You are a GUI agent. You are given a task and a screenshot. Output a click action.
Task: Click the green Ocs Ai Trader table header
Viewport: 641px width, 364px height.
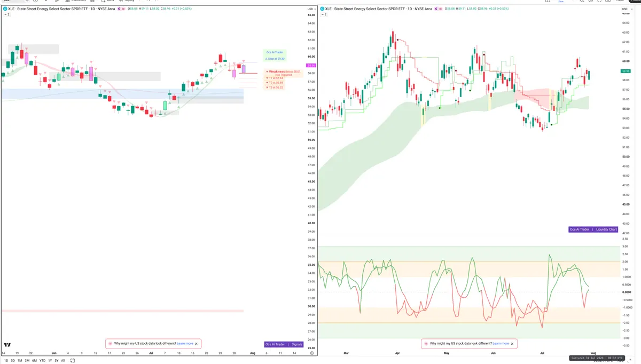275,52
